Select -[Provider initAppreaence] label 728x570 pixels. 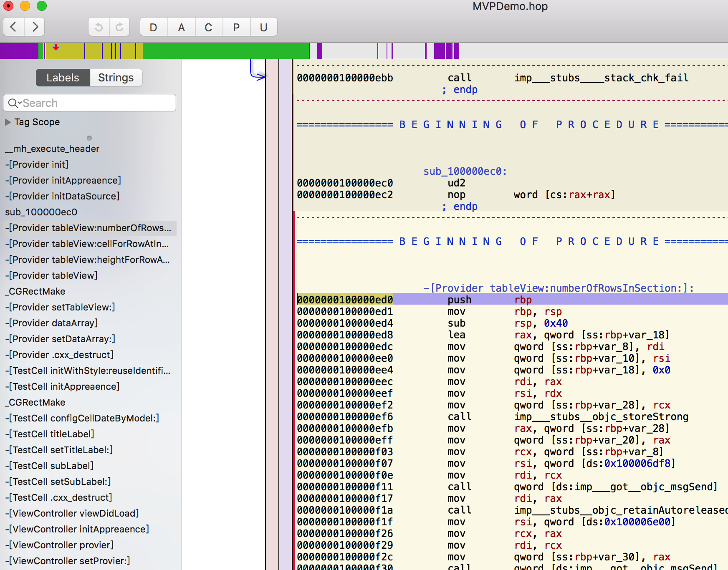63,180
